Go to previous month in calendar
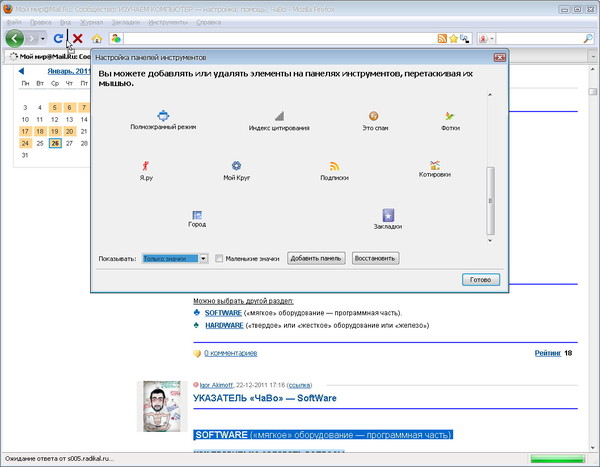The image size is (600, 467). [x=21, y=71]
